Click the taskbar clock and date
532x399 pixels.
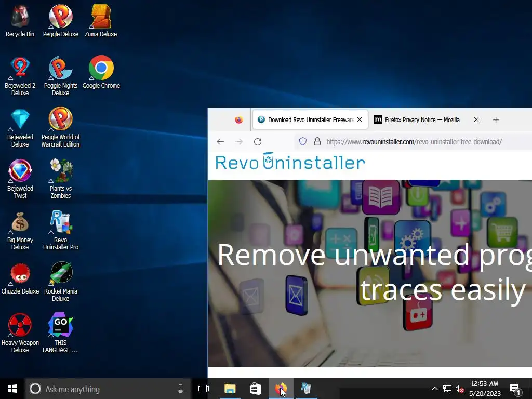click(x=485, y=389)
